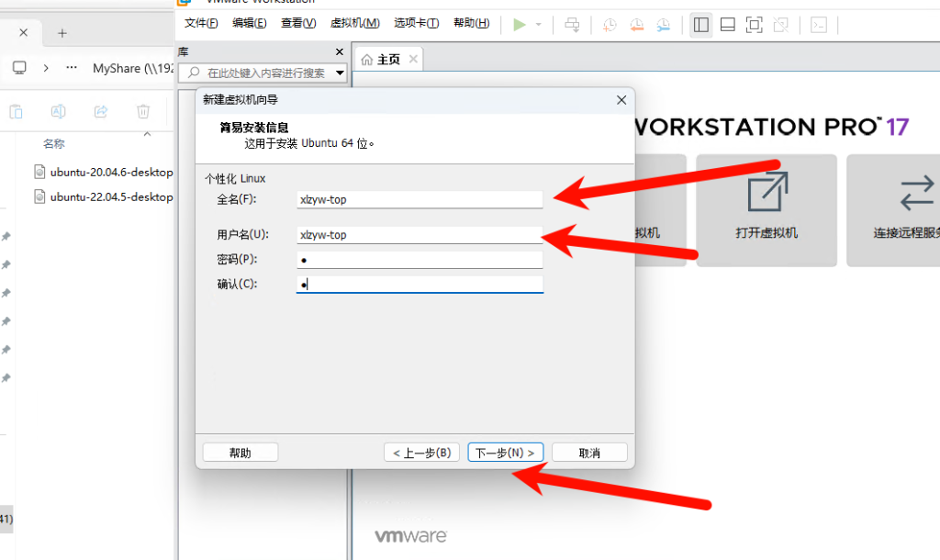Sort by the 名称 column header
This screenshot has width=940, height=560.
tap(54, 144)
